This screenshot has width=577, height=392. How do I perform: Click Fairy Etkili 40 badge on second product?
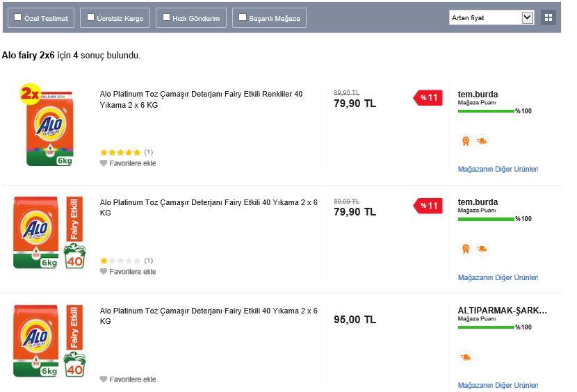(74, 233)
